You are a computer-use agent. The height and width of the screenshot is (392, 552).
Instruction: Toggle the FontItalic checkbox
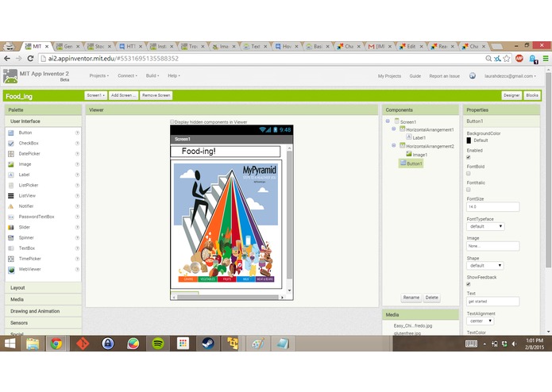point(469,190)
